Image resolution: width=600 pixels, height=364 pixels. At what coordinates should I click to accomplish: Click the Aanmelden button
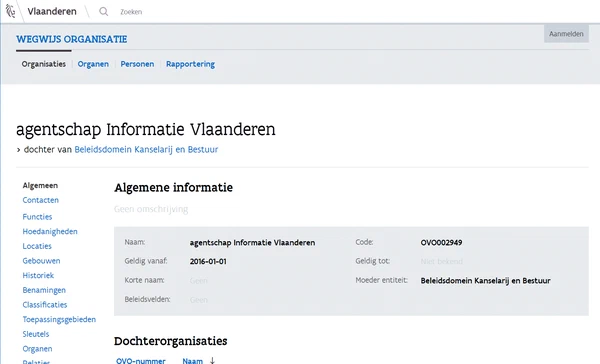(566, 34)
